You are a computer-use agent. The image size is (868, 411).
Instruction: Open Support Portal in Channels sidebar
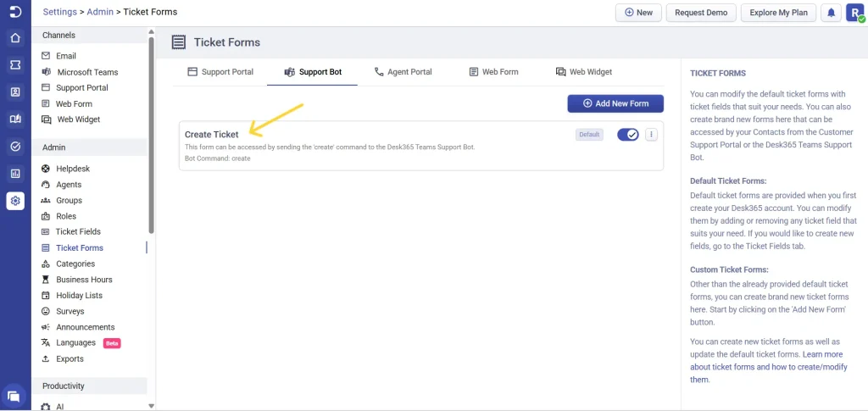[x=82, y=88]
